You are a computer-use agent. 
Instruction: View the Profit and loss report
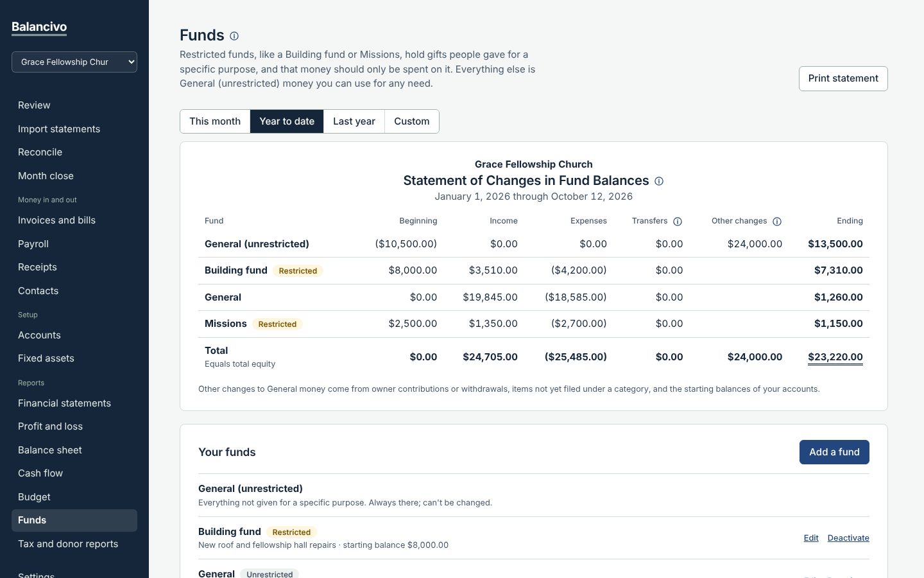point(74,426)
